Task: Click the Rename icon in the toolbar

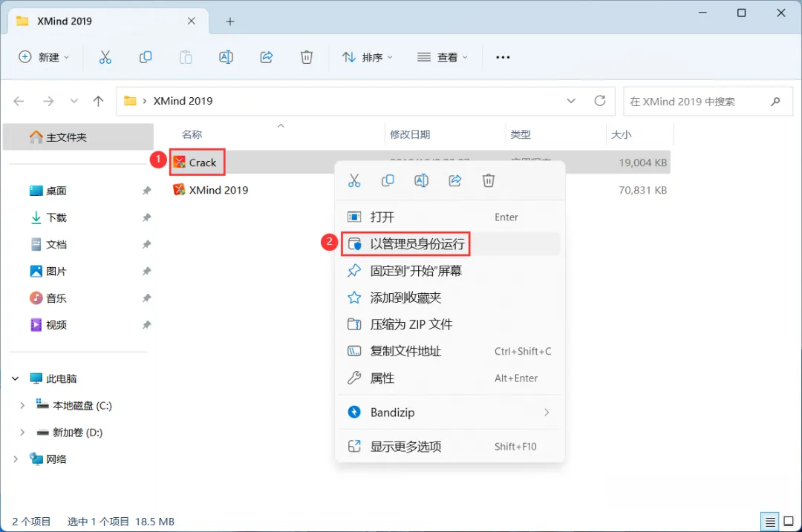Action: pos(226,57)
